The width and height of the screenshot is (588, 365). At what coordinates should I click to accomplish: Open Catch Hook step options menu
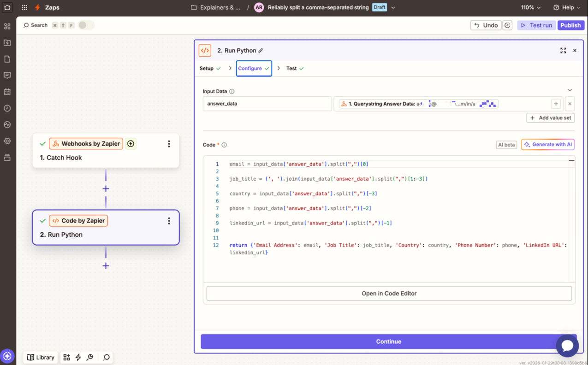pos(169,144)
